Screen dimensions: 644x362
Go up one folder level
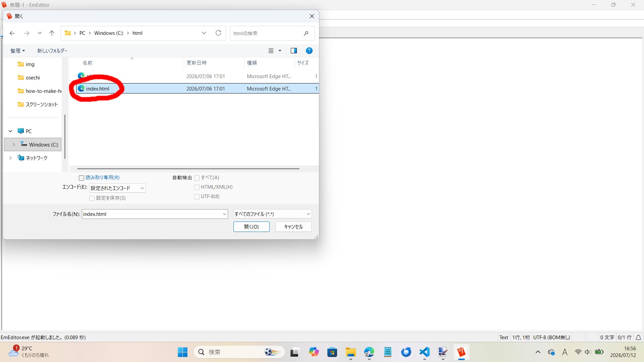(52, 33)
